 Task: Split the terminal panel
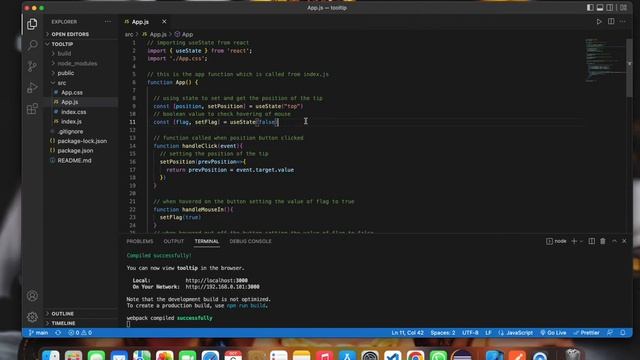(591, 241)
